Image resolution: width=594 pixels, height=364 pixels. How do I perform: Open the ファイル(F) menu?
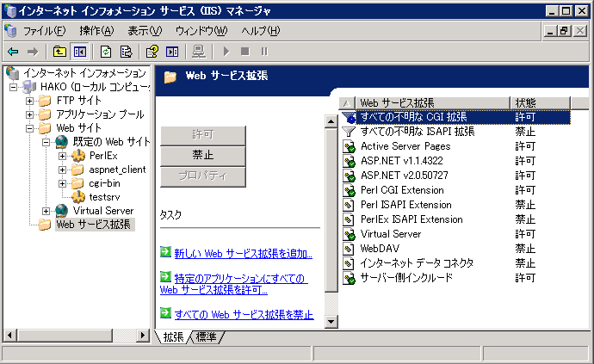tap(44, 31)
